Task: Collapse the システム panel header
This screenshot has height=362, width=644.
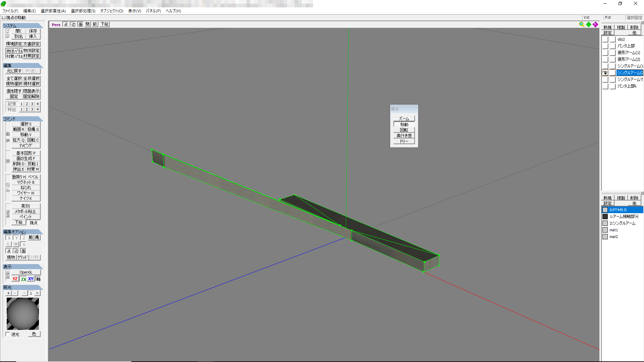Action: pos(23,26)
